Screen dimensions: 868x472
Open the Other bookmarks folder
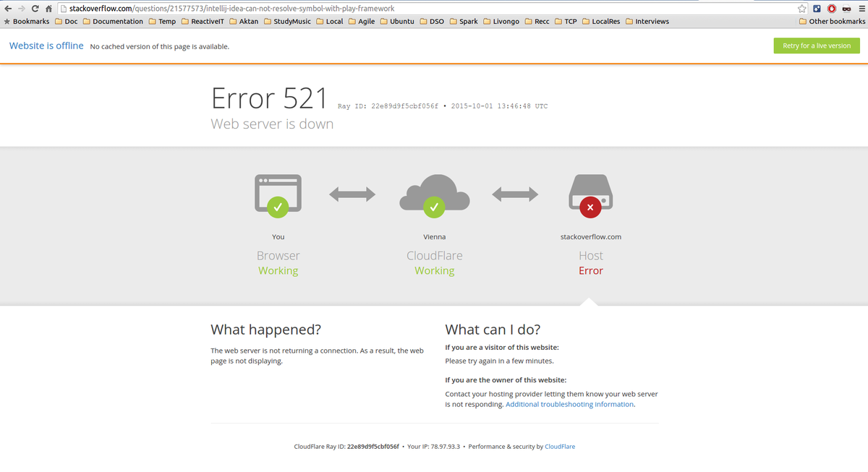coord(832,22)
